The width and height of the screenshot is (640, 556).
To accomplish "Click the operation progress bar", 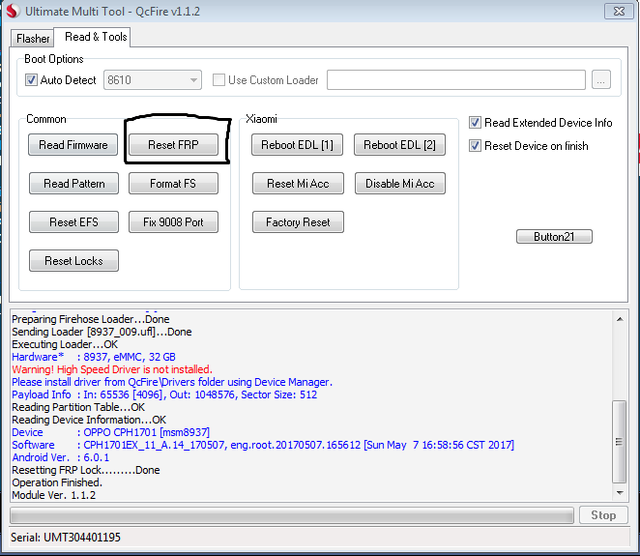I will (292, 515).
